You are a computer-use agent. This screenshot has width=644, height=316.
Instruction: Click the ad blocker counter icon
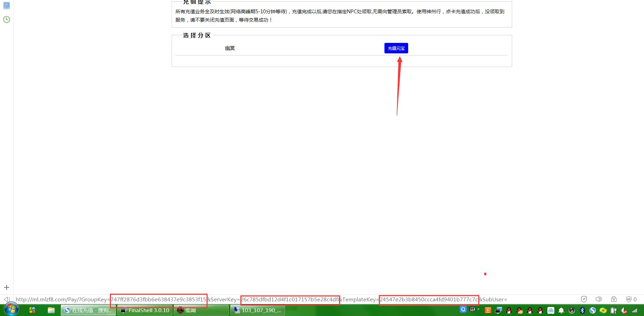tap(631, 299)
